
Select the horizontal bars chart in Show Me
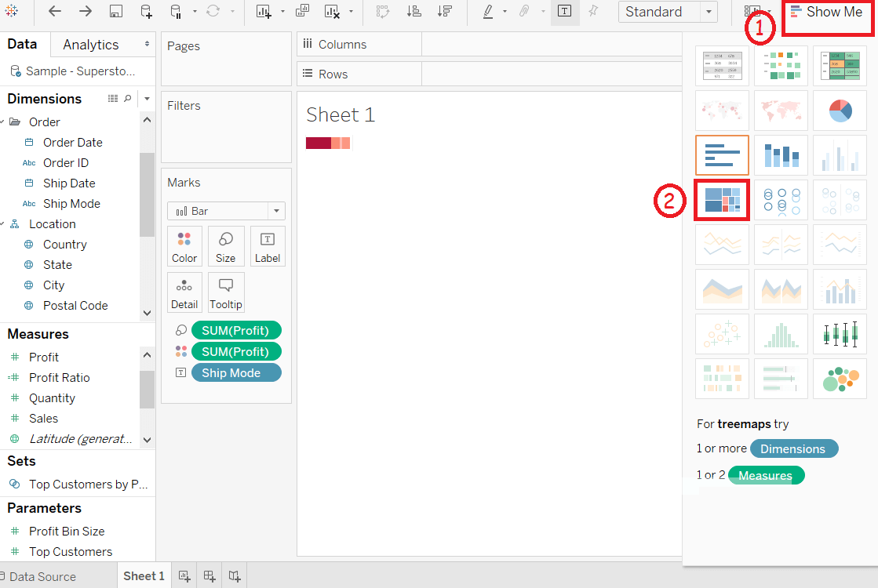722,155
